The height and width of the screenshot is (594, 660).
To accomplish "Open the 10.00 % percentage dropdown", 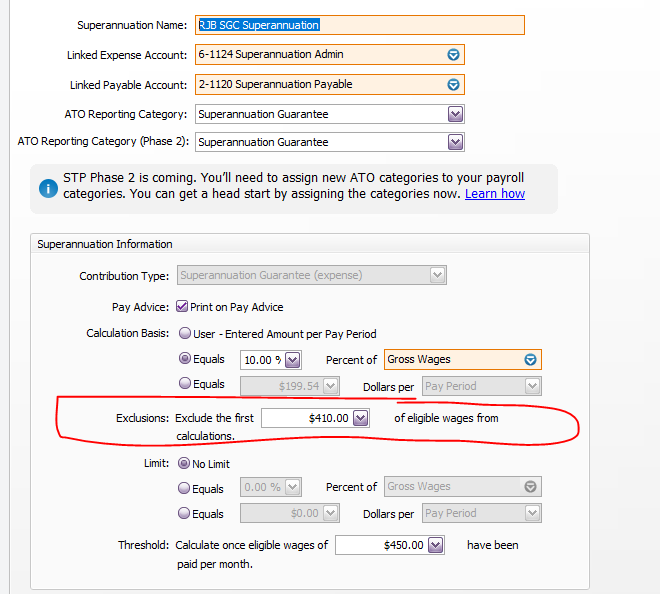I will click(292, 360).
